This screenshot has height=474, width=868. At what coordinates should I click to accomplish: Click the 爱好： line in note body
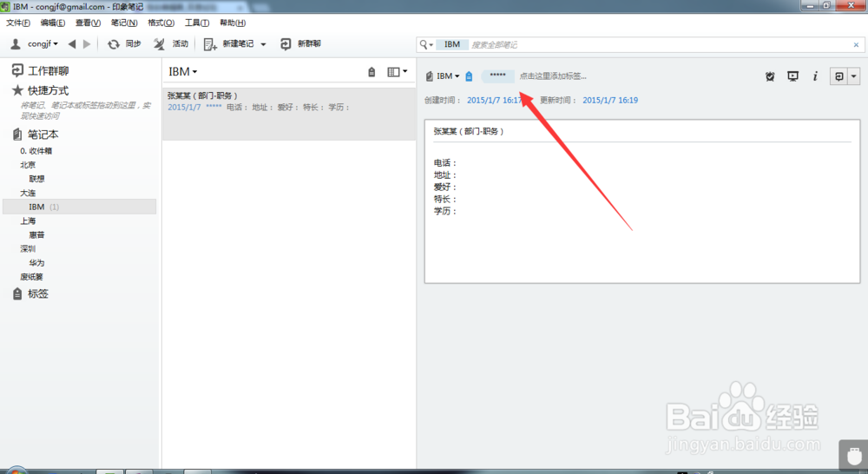(445, 188)
